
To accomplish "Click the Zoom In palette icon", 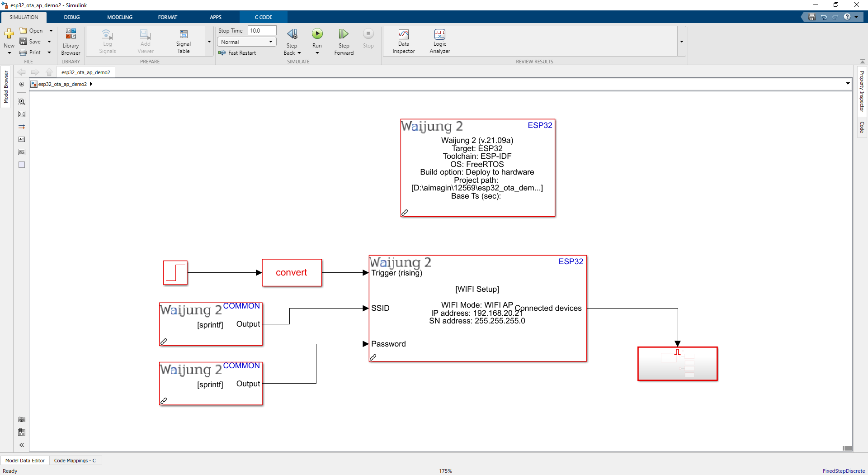I will pyautogui.click(x=22, y=101).
